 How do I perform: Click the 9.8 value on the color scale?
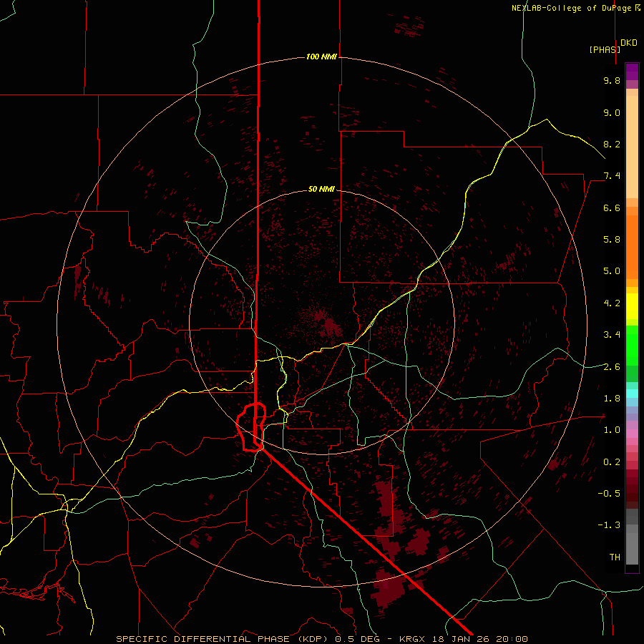612,80
